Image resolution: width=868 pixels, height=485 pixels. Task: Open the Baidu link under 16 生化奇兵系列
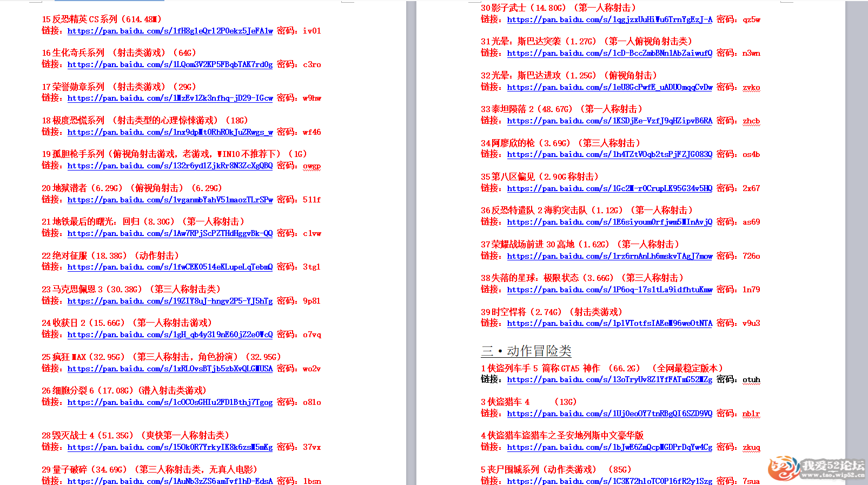click(170, 64)
